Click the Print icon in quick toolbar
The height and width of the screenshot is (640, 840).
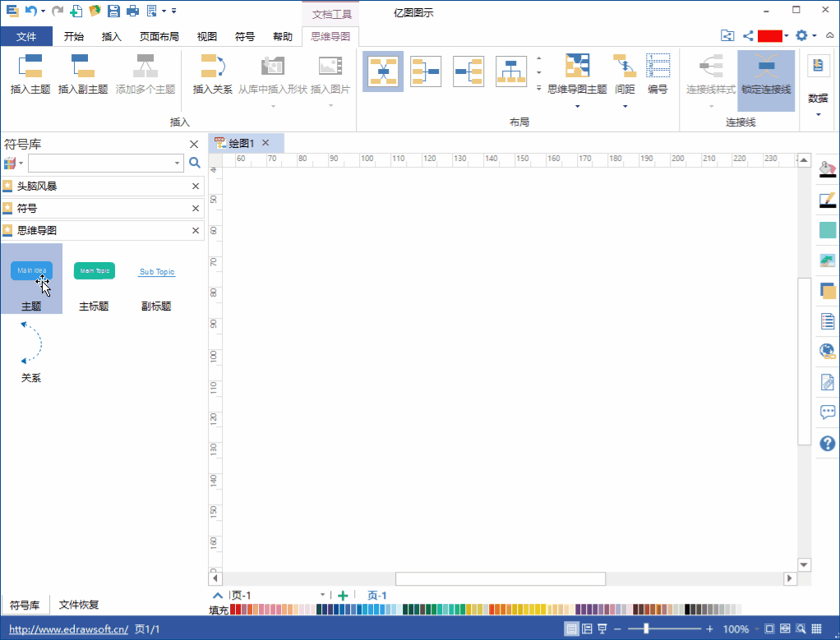(133, 10)
